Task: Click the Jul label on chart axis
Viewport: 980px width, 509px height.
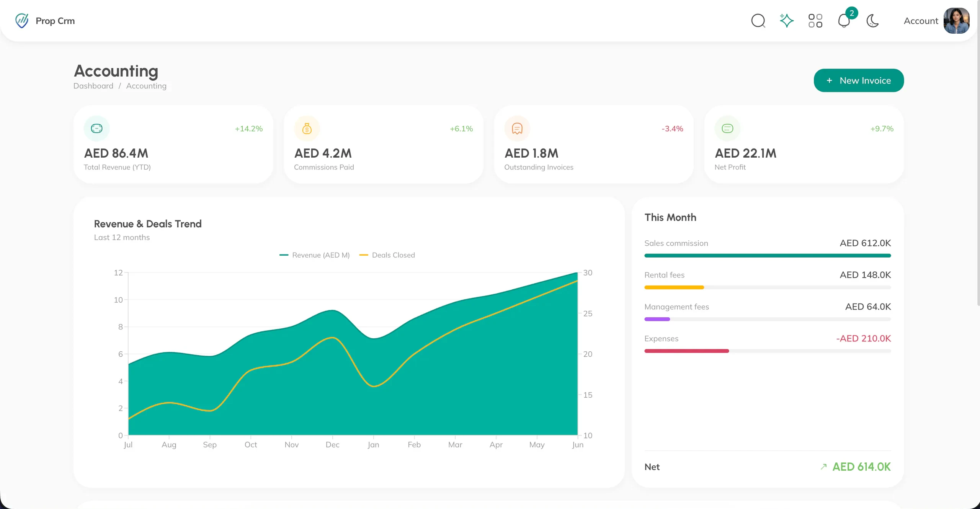Action: pos(128,445)
